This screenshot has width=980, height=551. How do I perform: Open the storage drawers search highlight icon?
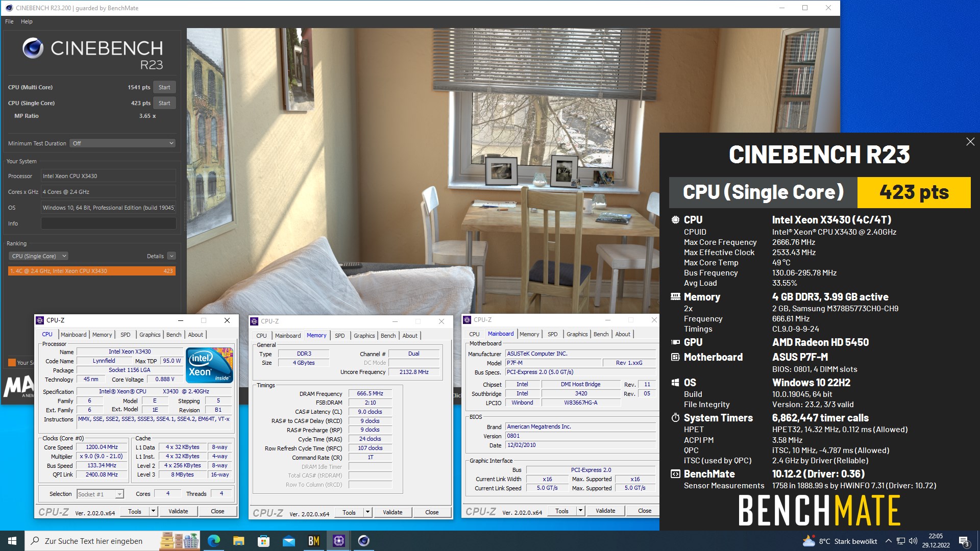(179, 541)
